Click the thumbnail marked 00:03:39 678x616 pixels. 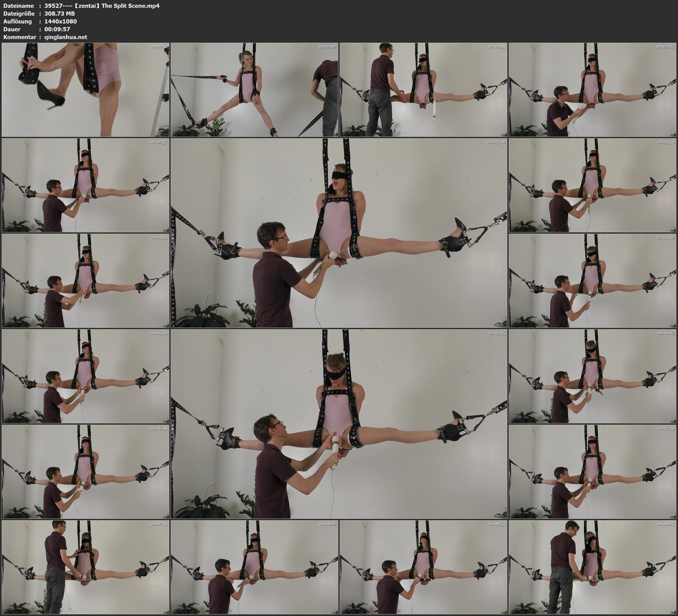[592, 185]
